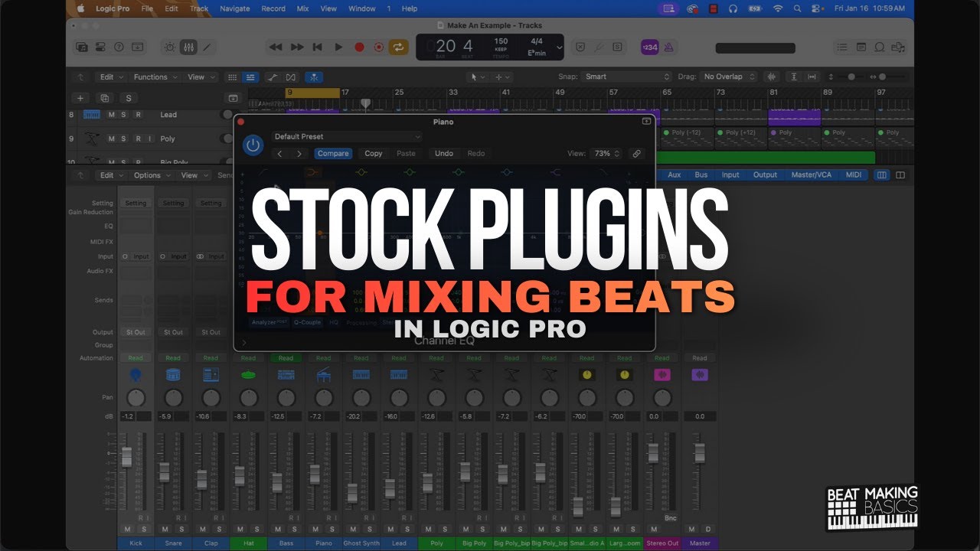Toggle the Metronome click icon
Screen dimensions: 980x551
[668, 47]
